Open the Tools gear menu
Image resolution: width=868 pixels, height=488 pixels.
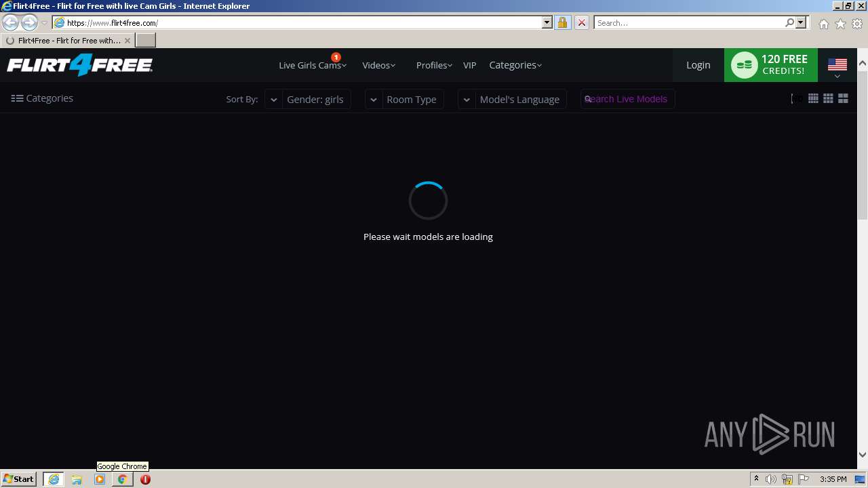pos(857,24)
